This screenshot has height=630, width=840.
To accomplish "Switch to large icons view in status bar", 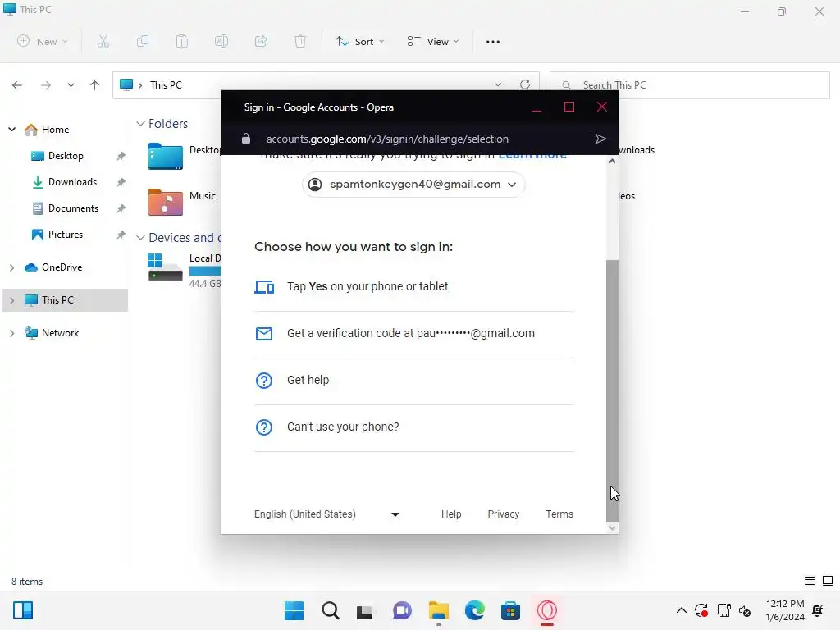I will [828, 581].
